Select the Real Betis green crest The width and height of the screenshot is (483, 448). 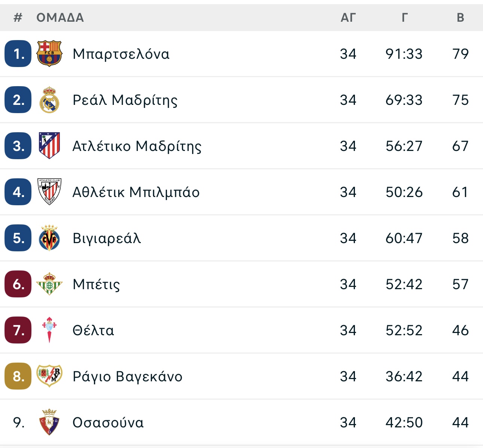click(49, 284)
